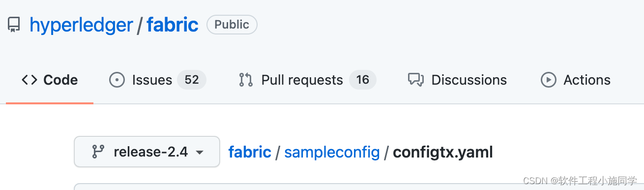Click the Public visibility badge
The image size is (644, 190).
pos(232,25)
